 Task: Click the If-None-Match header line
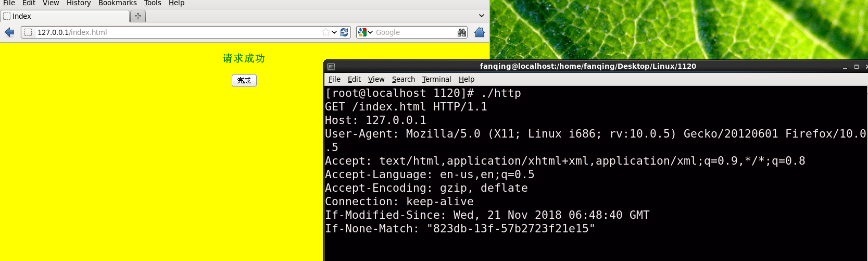[x=460, y=229]
